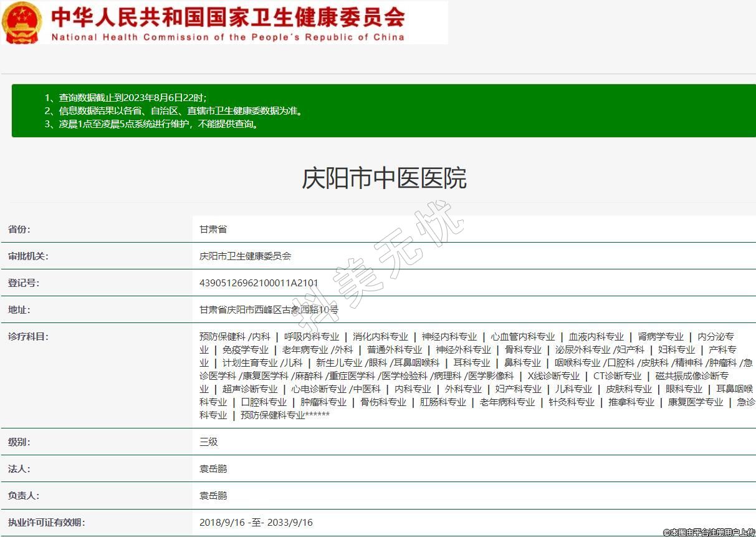This screenshot has width=756, height=537.
Task: Select the 登记号 row label
Action: coord(23,283)
